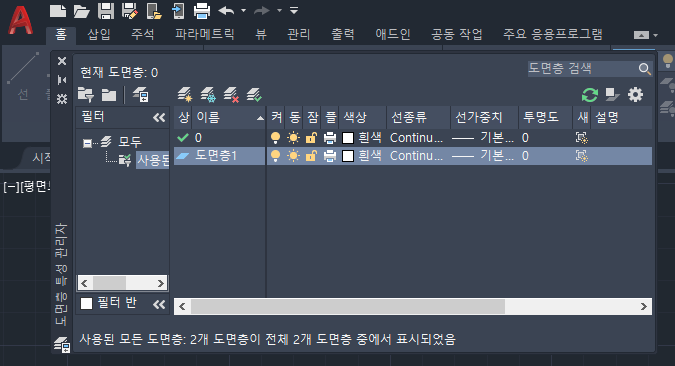Screen dimensions: 675x366
Task: Open from Web & Mobile icon
Action: point(154,11)
